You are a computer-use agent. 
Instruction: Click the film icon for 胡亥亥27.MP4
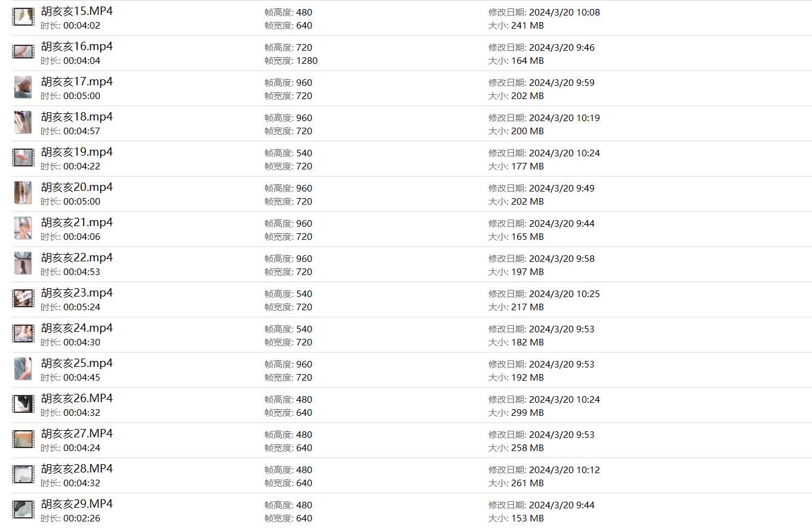(23, 440)
